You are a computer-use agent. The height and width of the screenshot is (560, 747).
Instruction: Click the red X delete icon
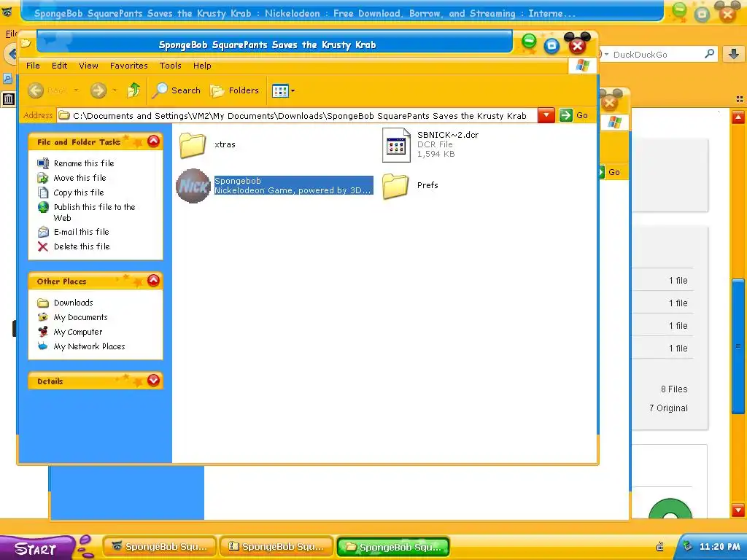pyautogui.click(x=43, y=246)
